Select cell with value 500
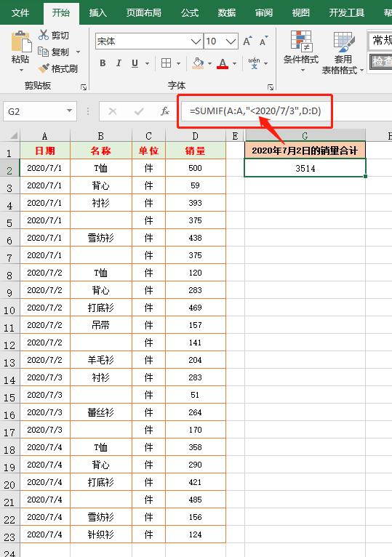Viewport: 392px width, 557px height. tap(196, 168)
